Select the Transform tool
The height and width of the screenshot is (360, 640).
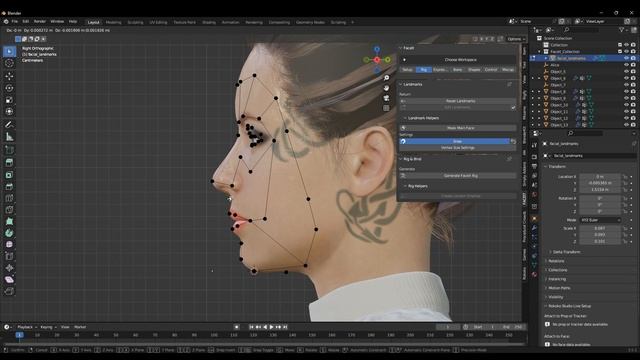pos(9,111)
